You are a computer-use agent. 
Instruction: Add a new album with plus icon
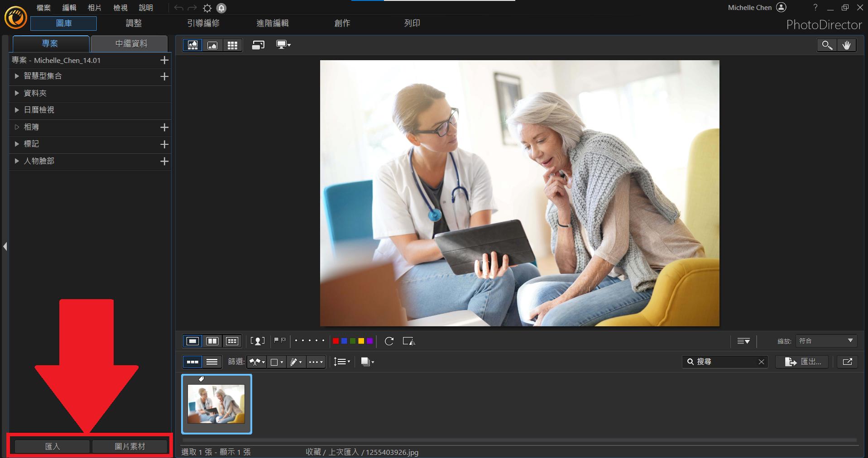[x=164, y=127]
